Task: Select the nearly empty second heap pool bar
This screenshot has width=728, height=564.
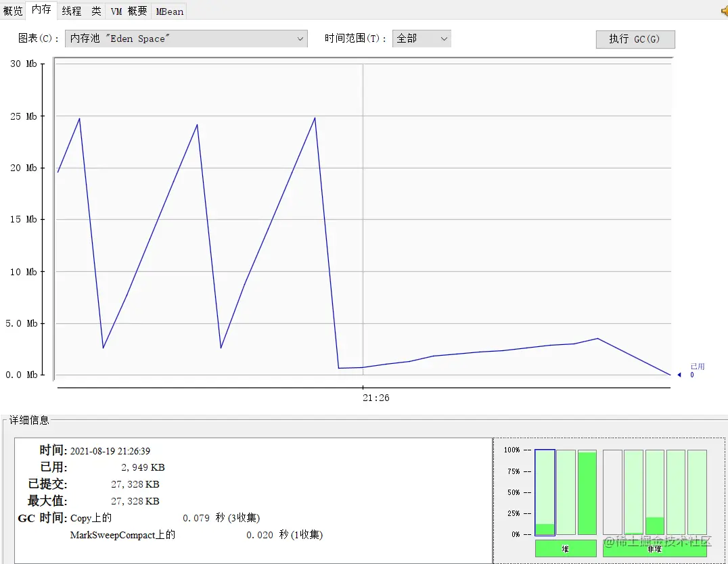Action: pos(566,492)
